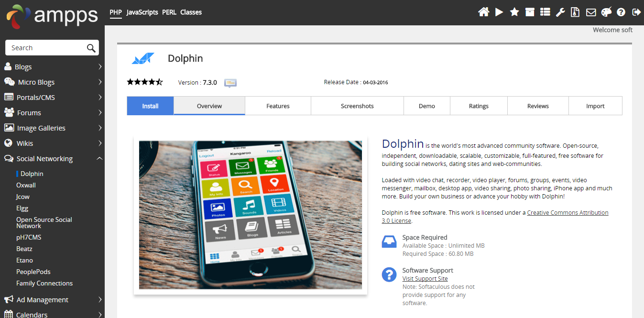
Task: Click the Blogs category person icon
Action: (x=8, y=66)
